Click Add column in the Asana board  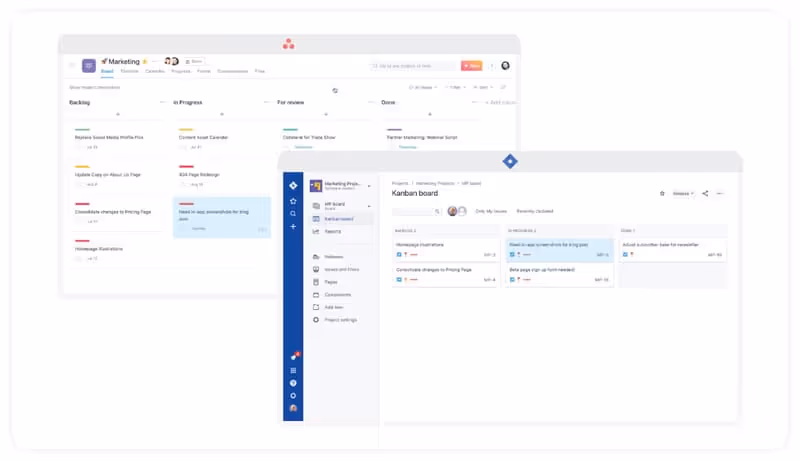click(x=501, y=103)
